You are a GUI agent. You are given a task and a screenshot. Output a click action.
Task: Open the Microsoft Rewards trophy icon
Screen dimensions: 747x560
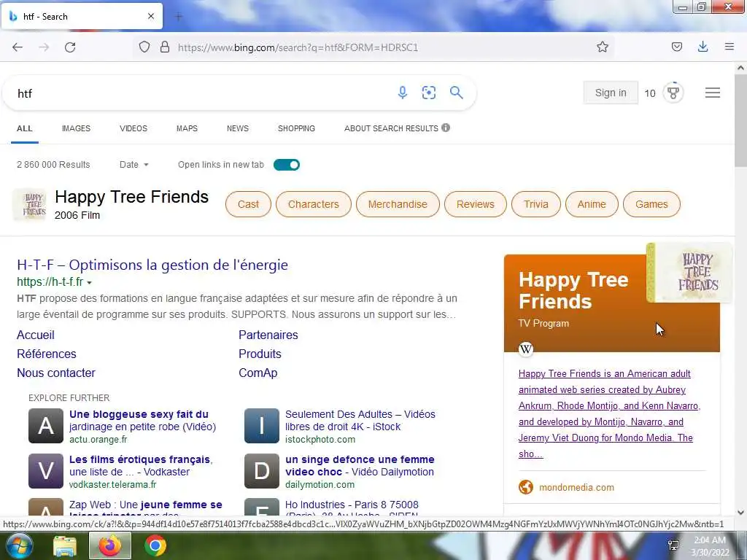pos(673,93)
